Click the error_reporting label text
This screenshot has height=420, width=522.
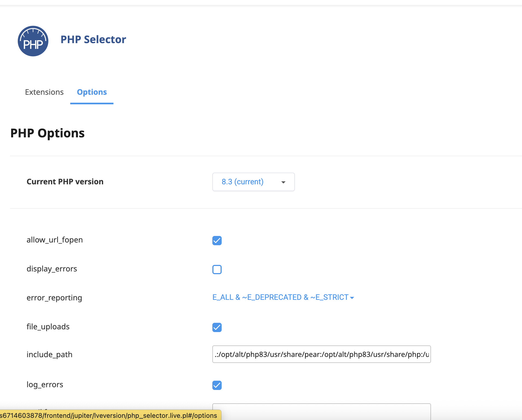click(54, 298)
